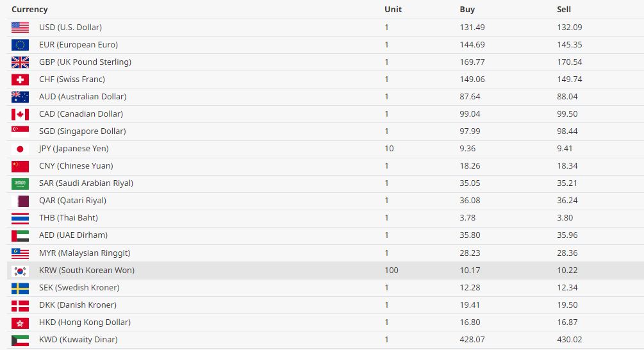
Task: Click the European Union flag icon
Action: point(20,45)
